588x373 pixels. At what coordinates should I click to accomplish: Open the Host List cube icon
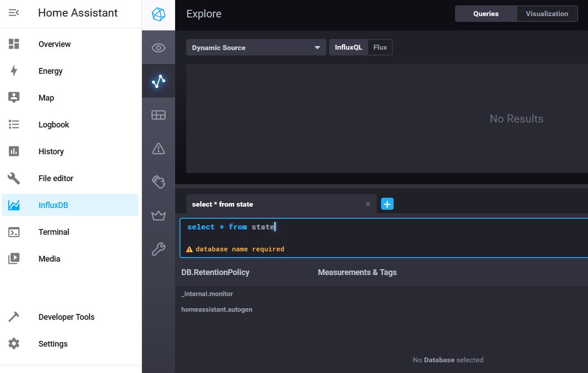coord(159,15)
